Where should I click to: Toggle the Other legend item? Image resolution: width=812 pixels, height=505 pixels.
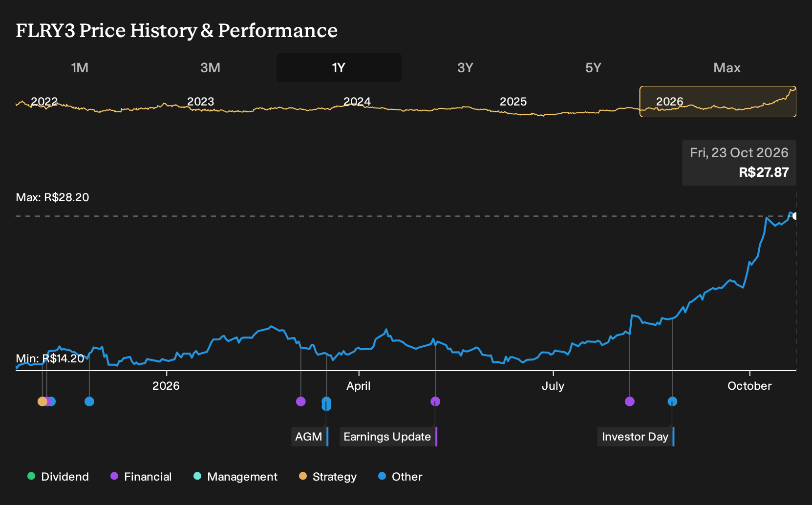(400, 476)
